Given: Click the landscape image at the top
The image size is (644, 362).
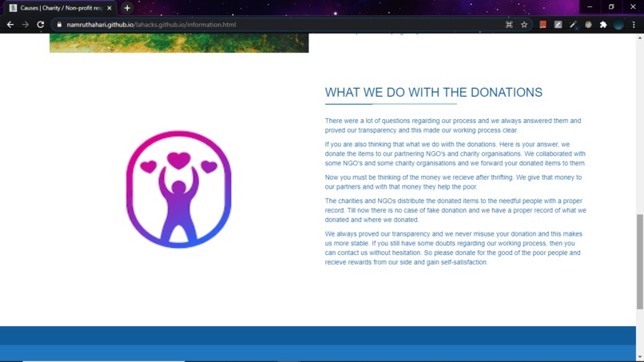Looking at the screenshot, I should (x=179, y=42).
